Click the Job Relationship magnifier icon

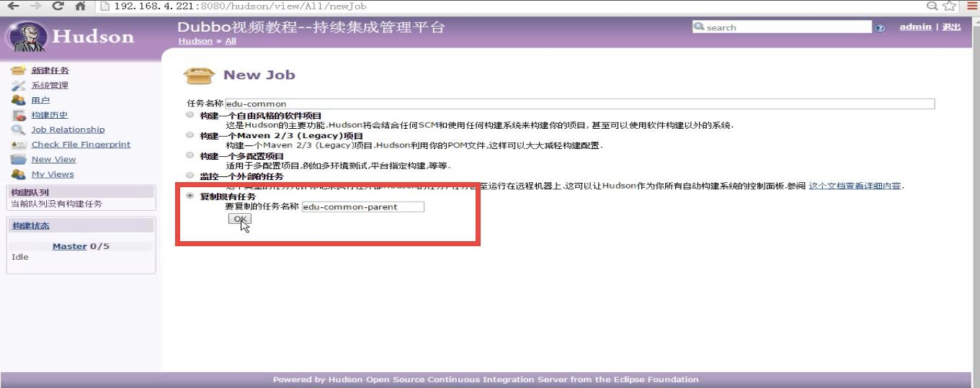click(x=18, y=130)
